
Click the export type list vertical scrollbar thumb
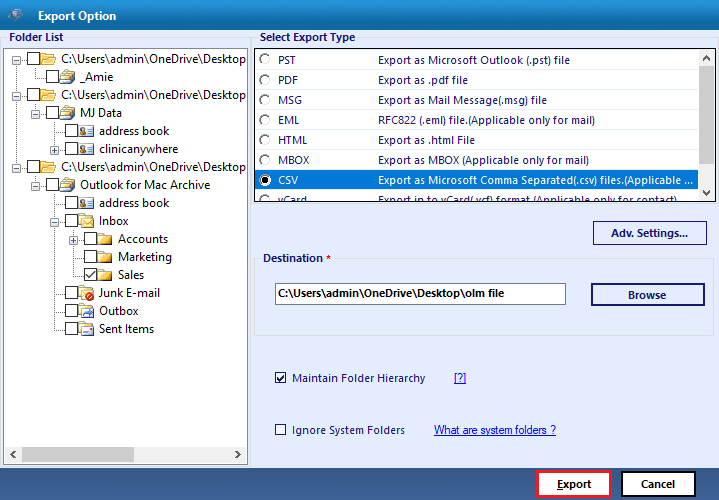[706, 114]
